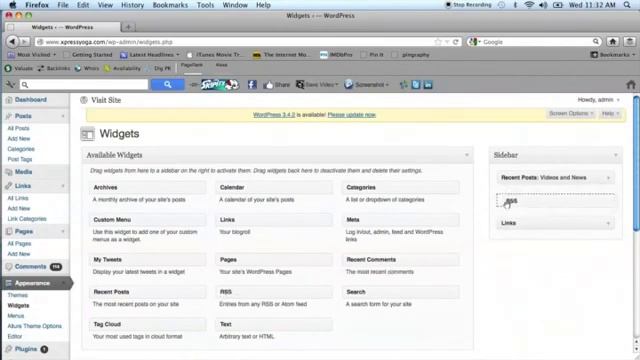The width and height of the screenshot is (640, 360).
Task: Open the Most Visited bookmarks dropdown
Action: [32, 54]
